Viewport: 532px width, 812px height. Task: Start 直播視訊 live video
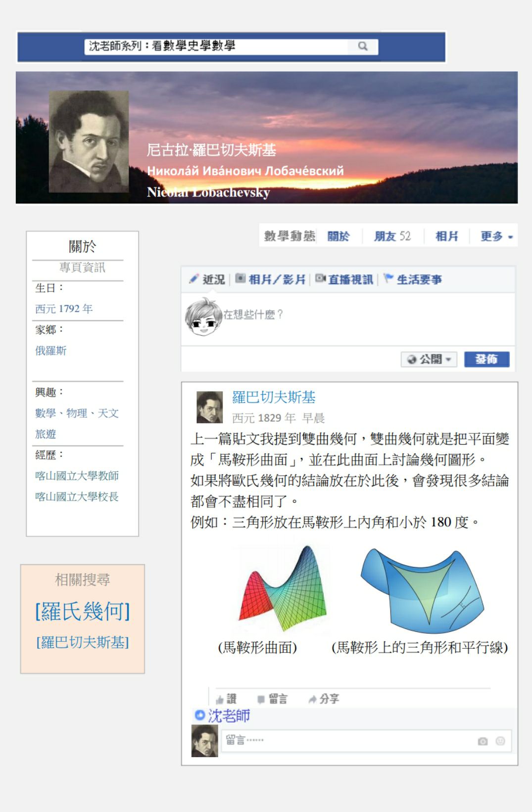coord(321,279)
